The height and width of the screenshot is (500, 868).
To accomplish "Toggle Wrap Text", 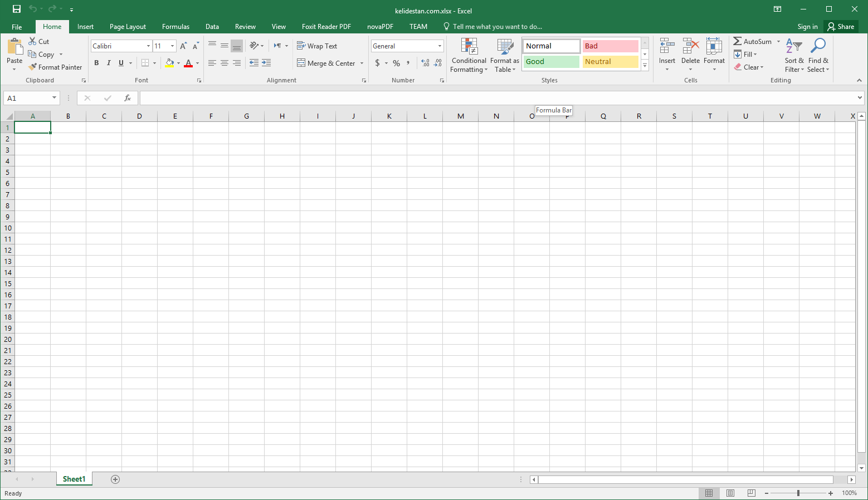I will (x=317, y=46).
